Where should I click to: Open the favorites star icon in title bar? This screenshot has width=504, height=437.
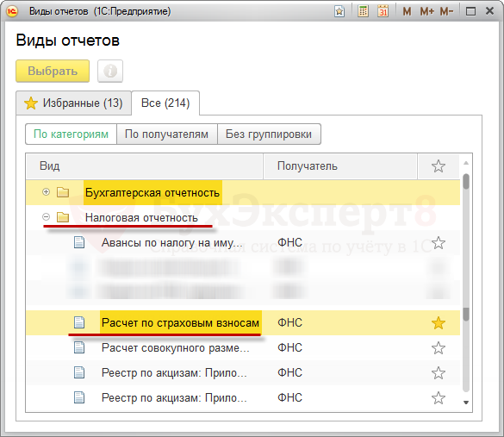tap(339, 11)
